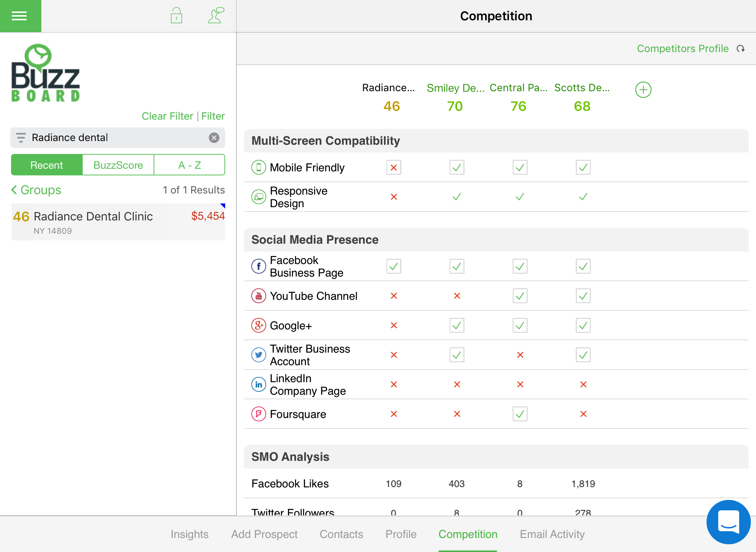
Task: Open the filter sort options in search field
Action: [x=21, y=138]
